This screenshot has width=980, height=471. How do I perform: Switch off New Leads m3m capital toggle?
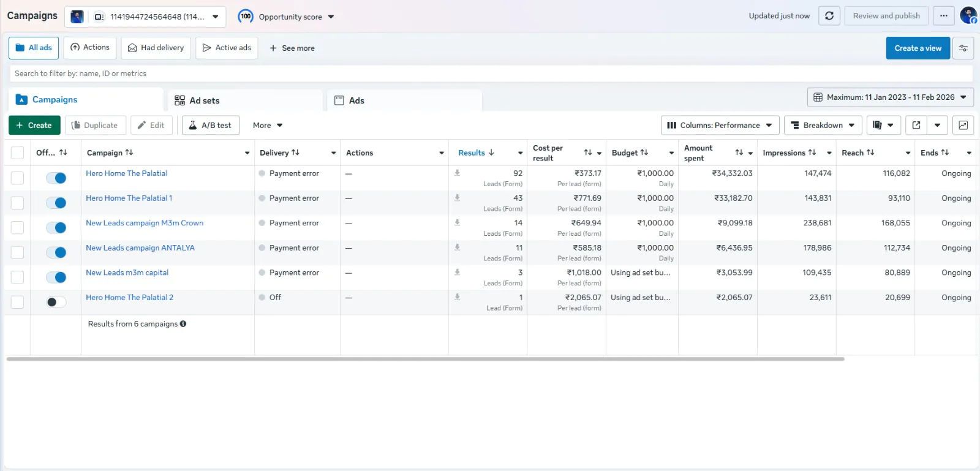coord(56,277)
